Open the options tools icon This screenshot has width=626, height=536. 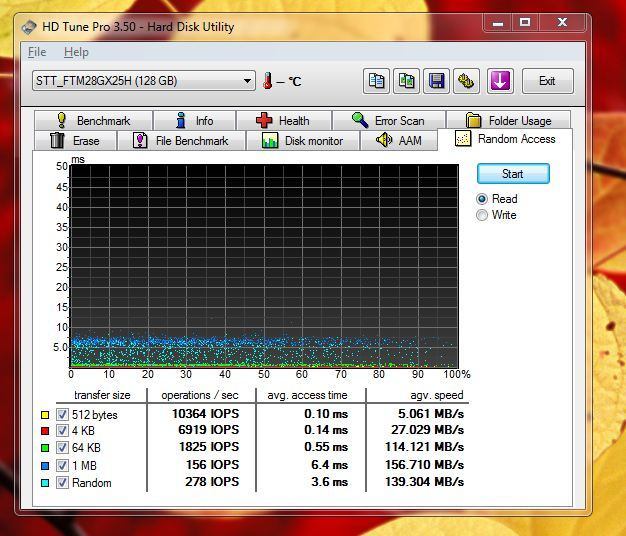pos(466,81)
